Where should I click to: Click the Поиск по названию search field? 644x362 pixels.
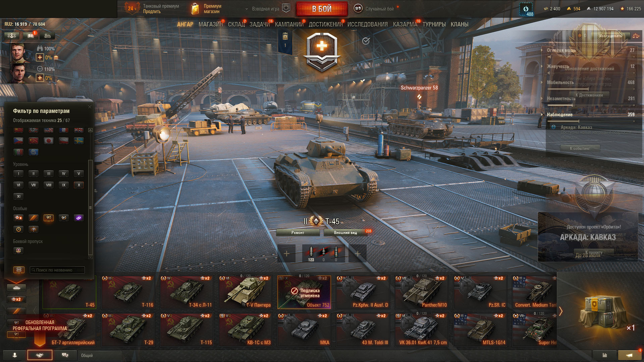point(57,270)
